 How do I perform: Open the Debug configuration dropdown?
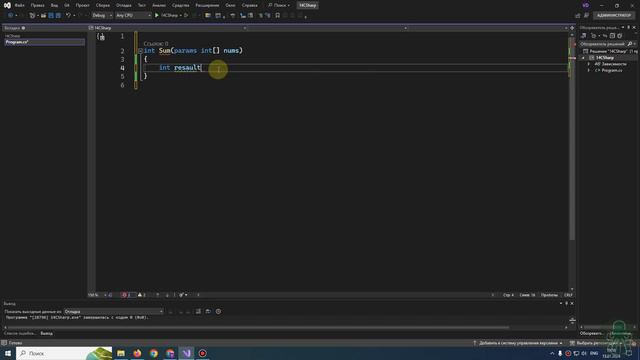(x=102, y=16)
